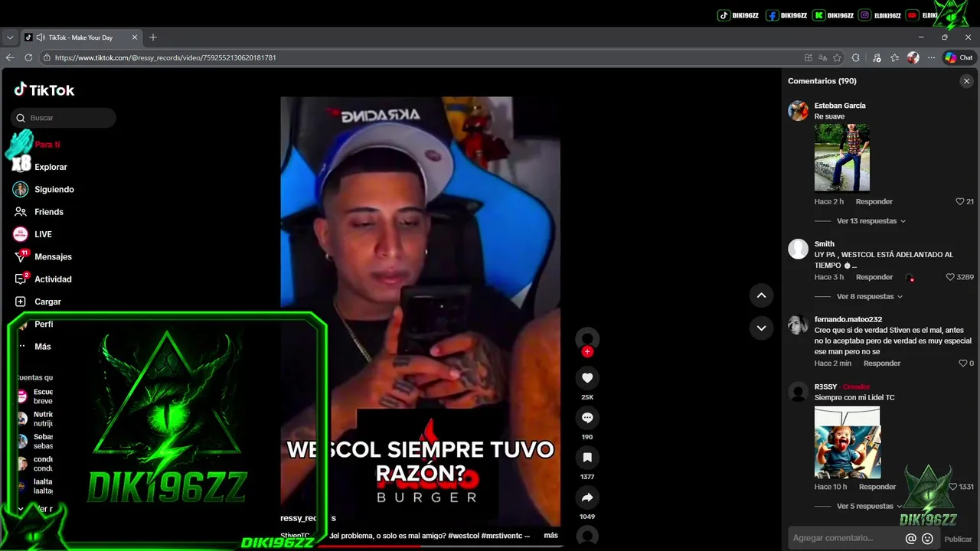
Task: Close the TikTok browser tab
Action: 135,37
